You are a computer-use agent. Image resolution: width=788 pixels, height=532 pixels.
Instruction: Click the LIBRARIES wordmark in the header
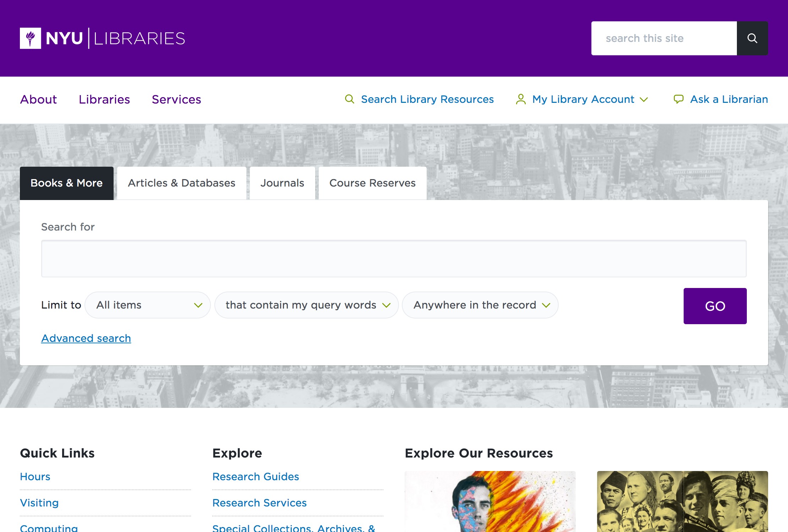coord(139,38)
